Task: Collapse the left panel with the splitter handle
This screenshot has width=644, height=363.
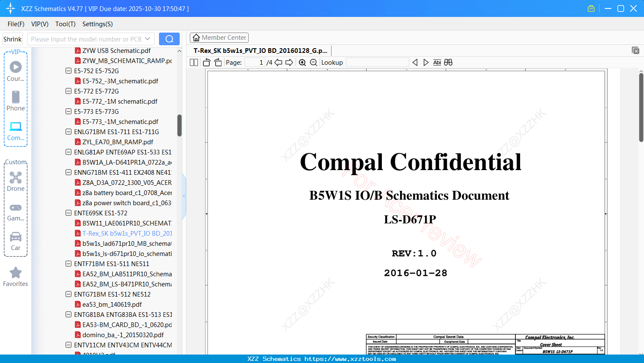Action: (x=184, y=195)
